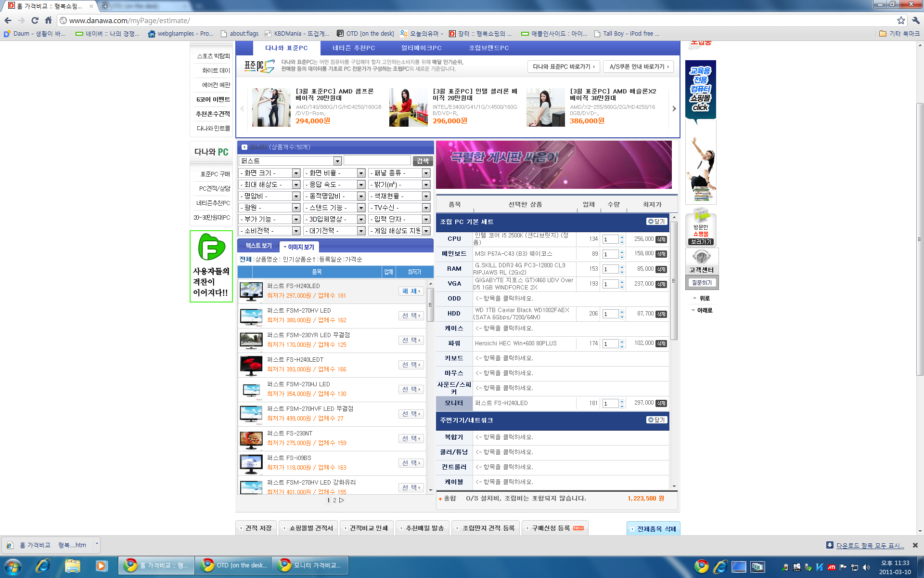The height and width of the screenshot is (578, 924).
Task: Switch to the 조립브랜드PC tab
Action: point(489,48)
